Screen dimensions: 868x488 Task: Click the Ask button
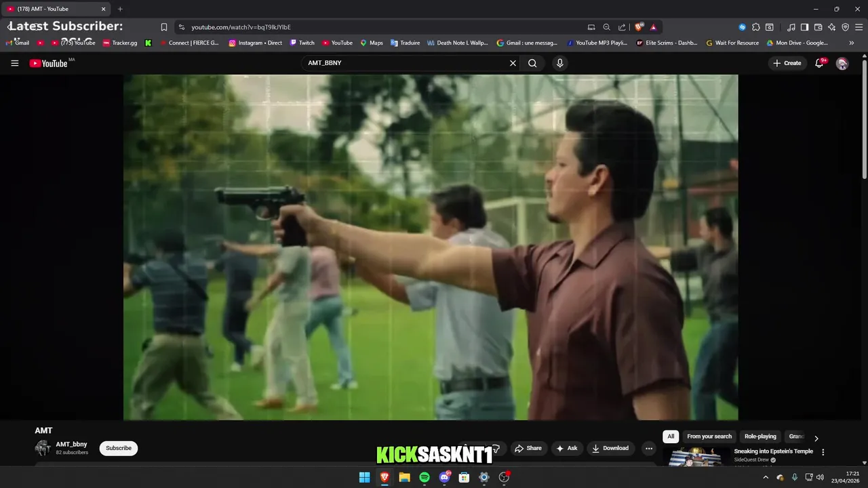(x=567, y=448)
